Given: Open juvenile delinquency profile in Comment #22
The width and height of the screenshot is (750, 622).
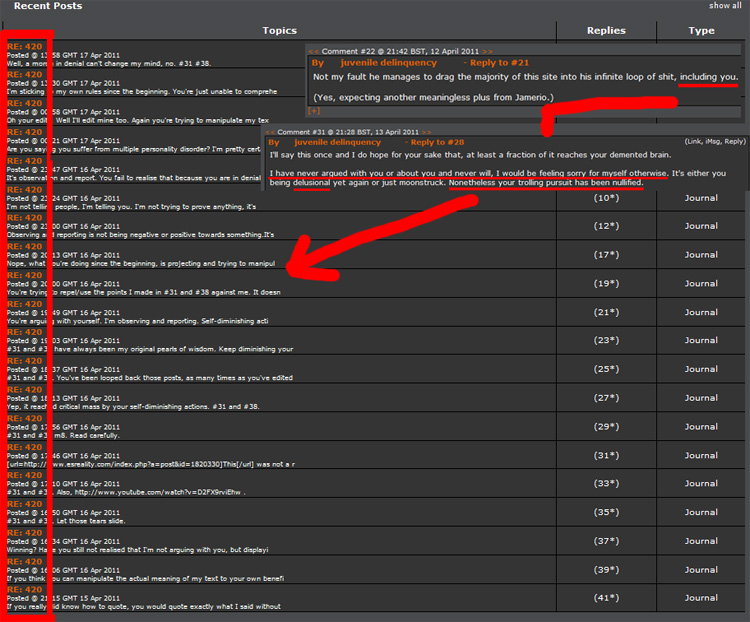Looking at the screenshot, I should pos(388,63).
